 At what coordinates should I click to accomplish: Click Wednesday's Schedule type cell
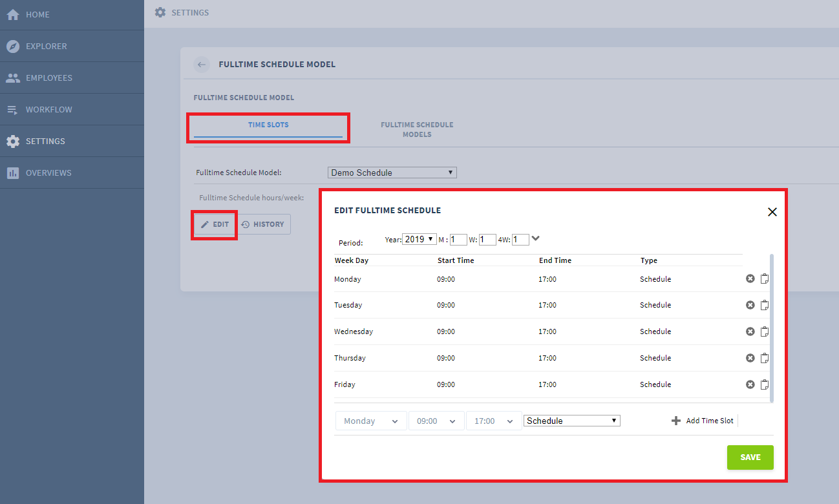click(x=655, y=331)
